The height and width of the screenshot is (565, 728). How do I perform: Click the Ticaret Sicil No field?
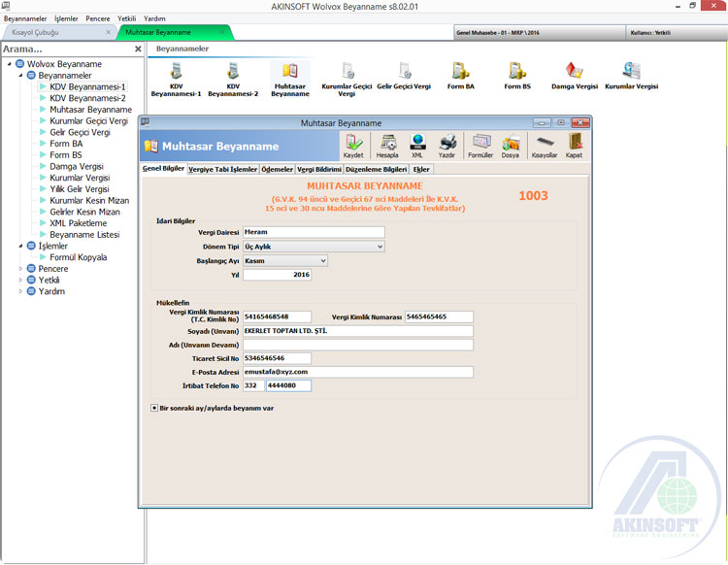pyautogui.click(x=278, y=358)
